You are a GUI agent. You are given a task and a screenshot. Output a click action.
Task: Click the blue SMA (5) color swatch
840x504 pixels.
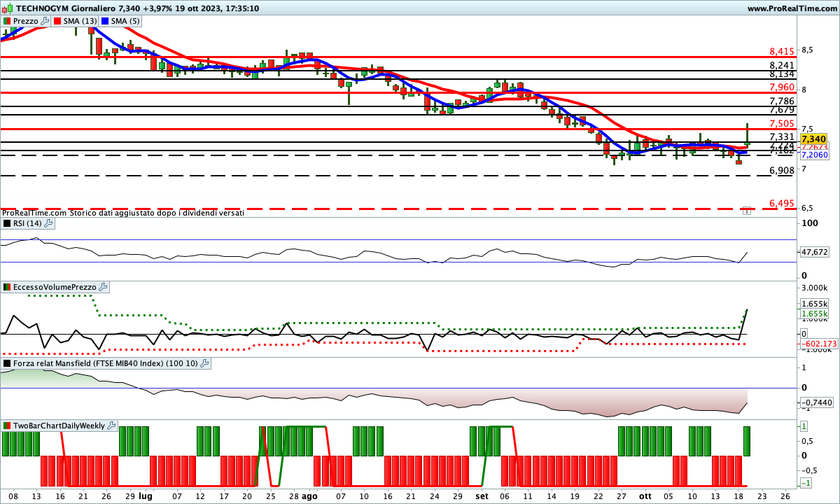(x=106, y=21)
